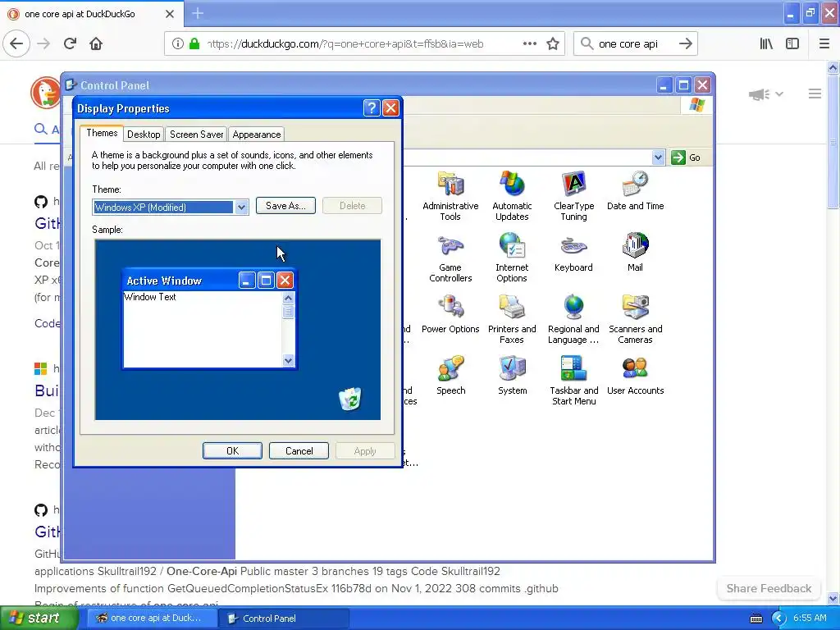Switch to the Screen Saver tab
Image resolution: width=840 pixels, height=630 pixels.
pos(196,135)
